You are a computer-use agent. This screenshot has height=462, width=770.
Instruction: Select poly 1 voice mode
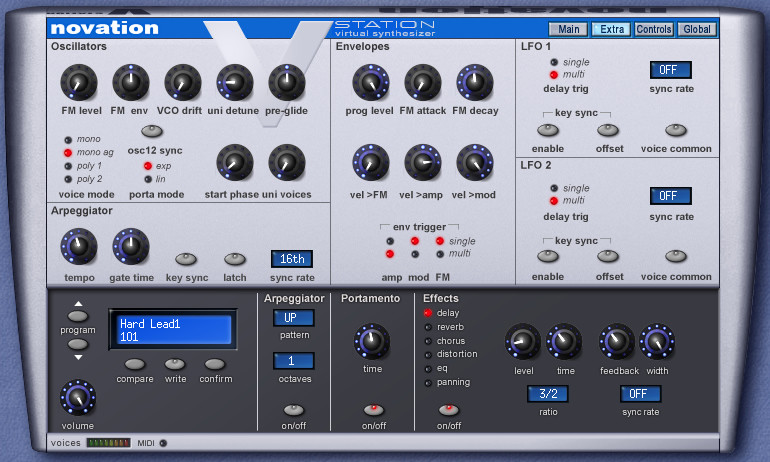68,166
